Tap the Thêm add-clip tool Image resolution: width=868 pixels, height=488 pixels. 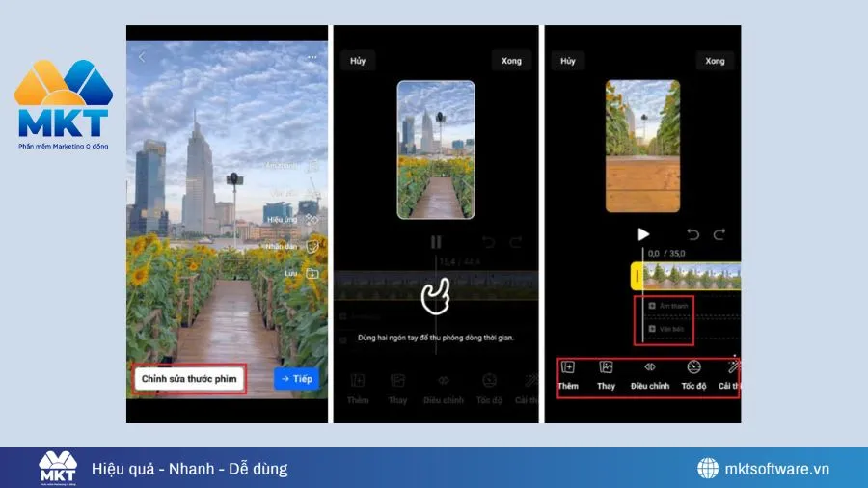point(568,375)
